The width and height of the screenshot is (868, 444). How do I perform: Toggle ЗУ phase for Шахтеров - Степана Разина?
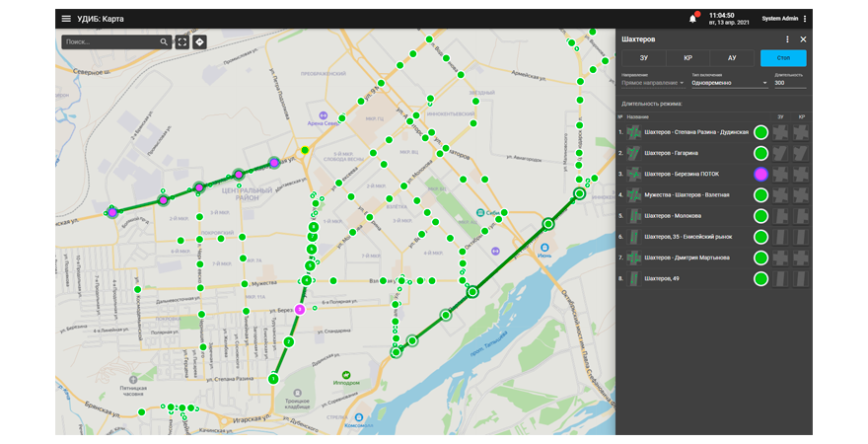[779, 132]
